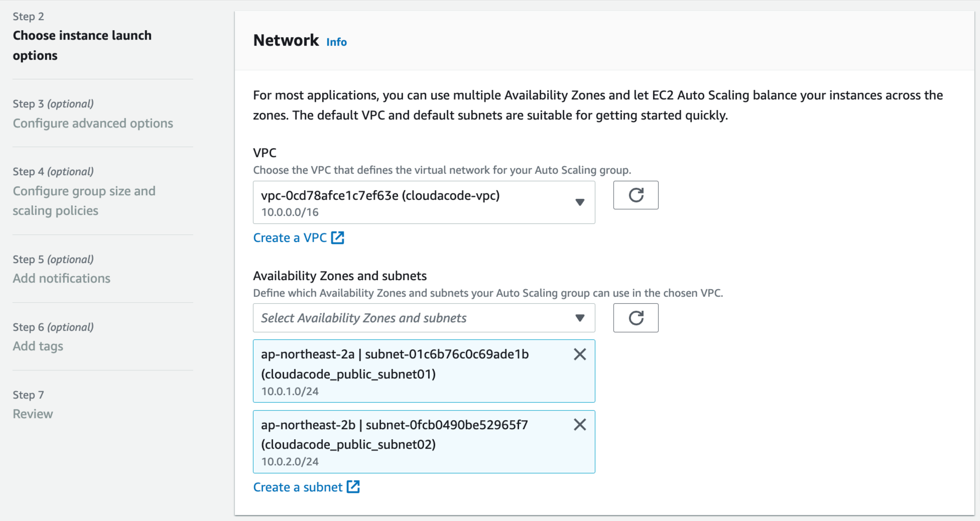Viewport: 980px width, 521px height.
Task: Click the Availability Zones and subnets label
Action: pos(340,276)
